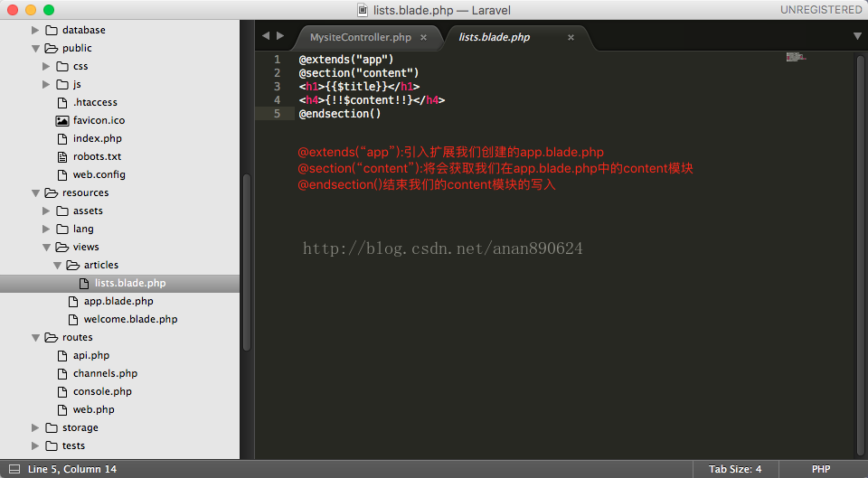868x478 pixels.
Task: Click the database folder icon
Action: click(52, 30)
